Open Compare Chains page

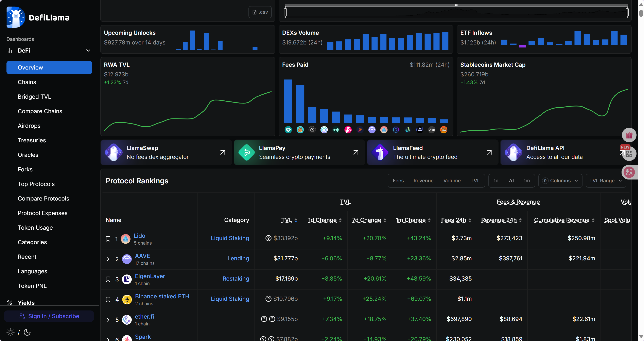pyautogui.click(x=40, y=111)
